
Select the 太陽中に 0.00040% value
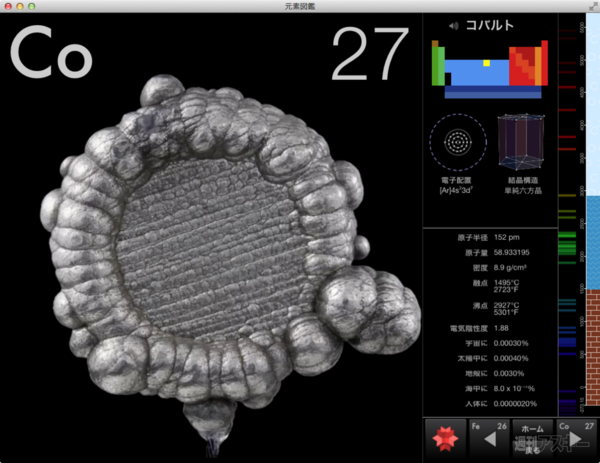coord(511,359)
